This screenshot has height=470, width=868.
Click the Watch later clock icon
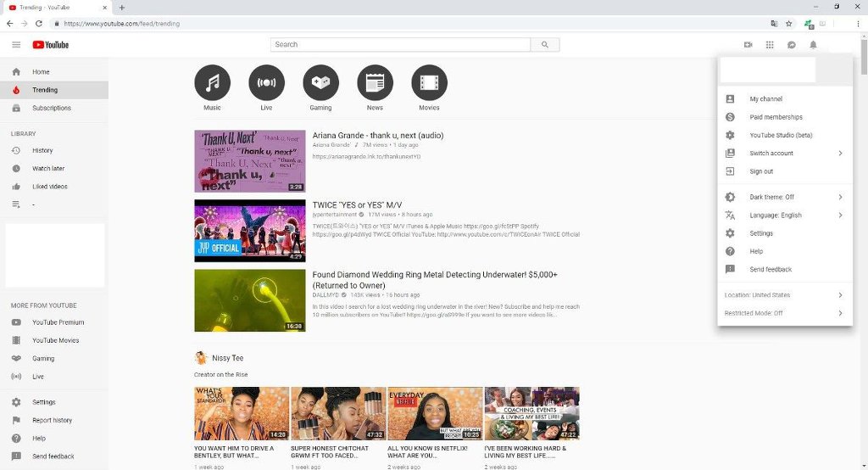(x=16, y=169)
